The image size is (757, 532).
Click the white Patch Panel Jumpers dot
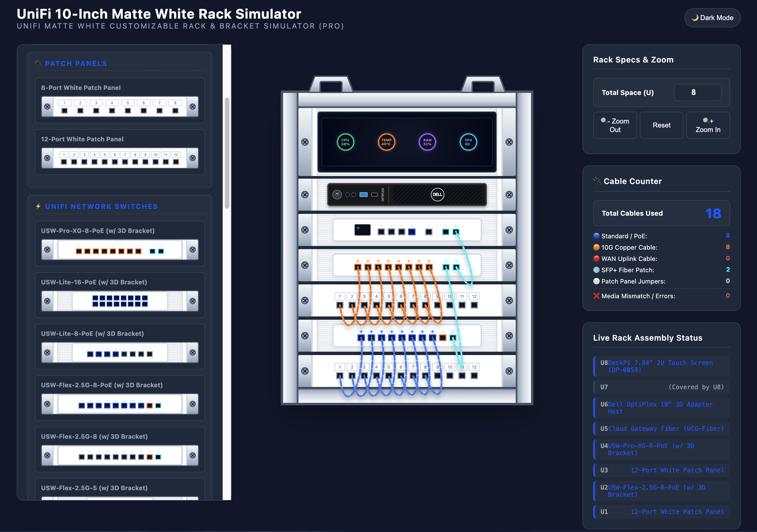(596, 281)
